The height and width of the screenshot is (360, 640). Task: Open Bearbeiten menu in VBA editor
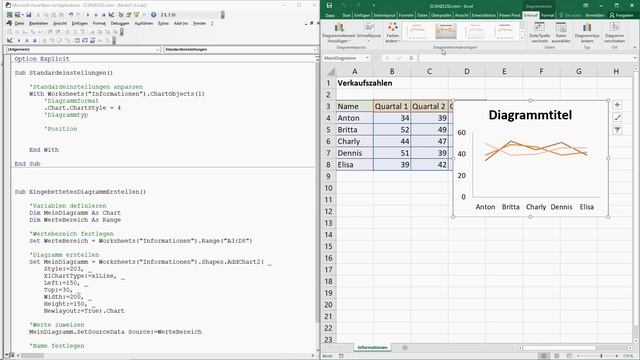pos(38,23)
